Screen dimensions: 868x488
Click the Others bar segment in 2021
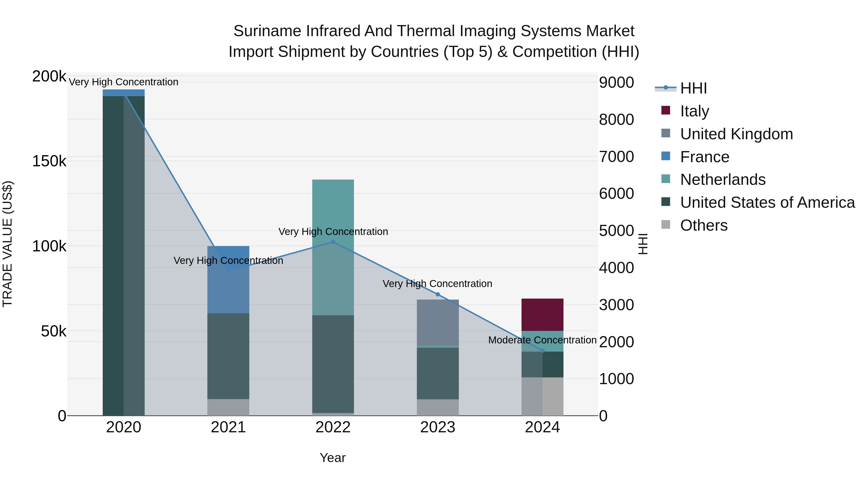tap(229, 408)
